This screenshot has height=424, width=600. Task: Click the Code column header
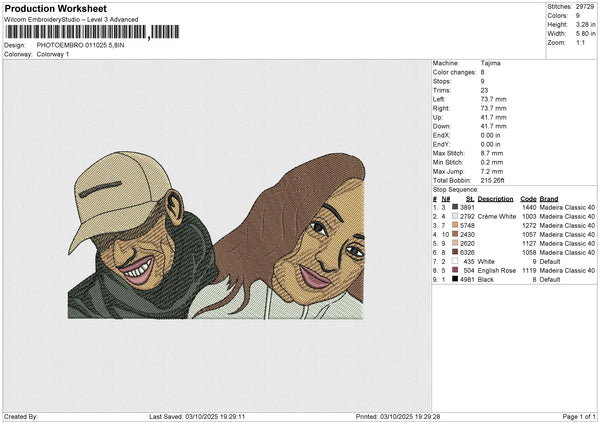528,198
